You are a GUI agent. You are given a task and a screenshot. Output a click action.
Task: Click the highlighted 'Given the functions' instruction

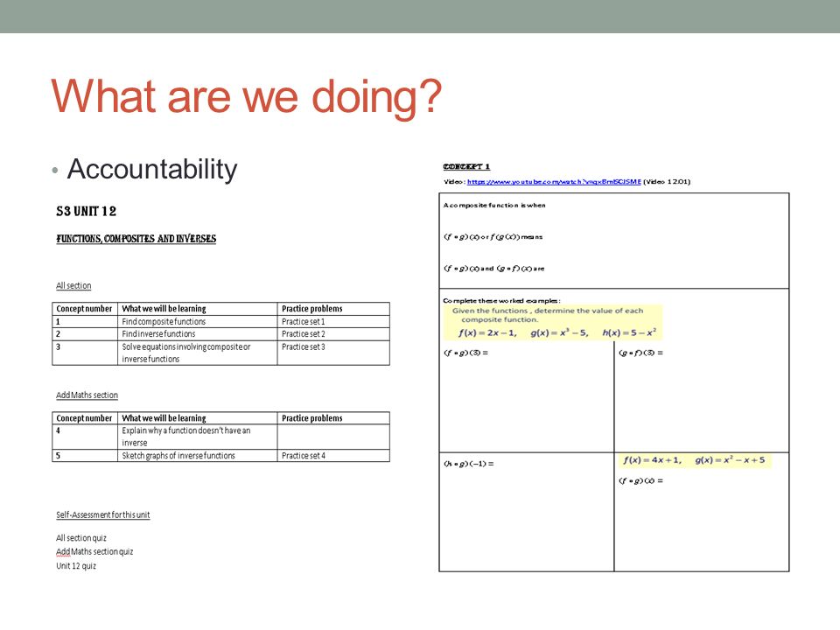pyautogui.click(x=548, y=315)
